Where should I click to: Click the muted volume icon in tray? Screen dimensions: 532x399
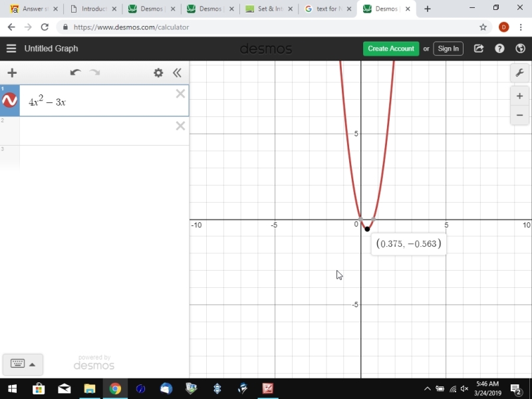464,389
